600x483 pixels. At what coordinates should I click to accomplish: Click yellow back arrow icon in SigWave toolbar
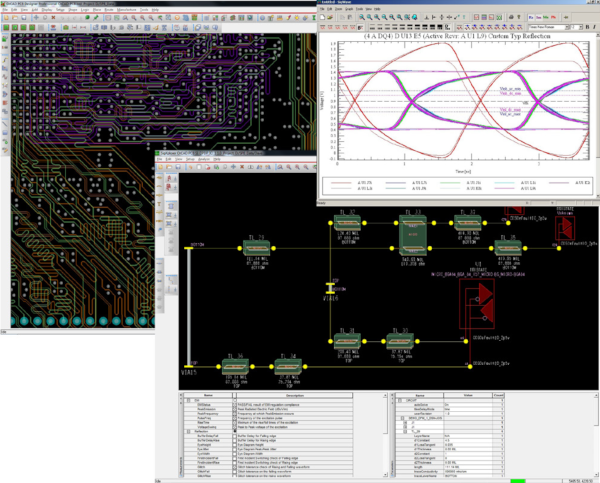[566, 17]
